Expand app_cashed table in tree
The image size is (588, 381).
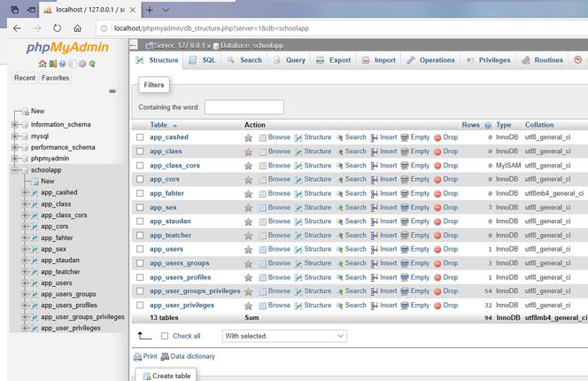click(x=25, y=192)
